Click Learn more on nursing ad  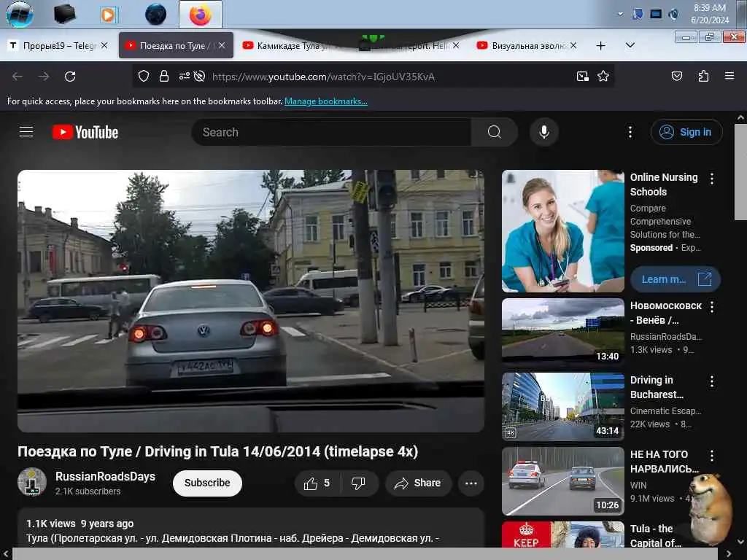(x=675, y=279)
